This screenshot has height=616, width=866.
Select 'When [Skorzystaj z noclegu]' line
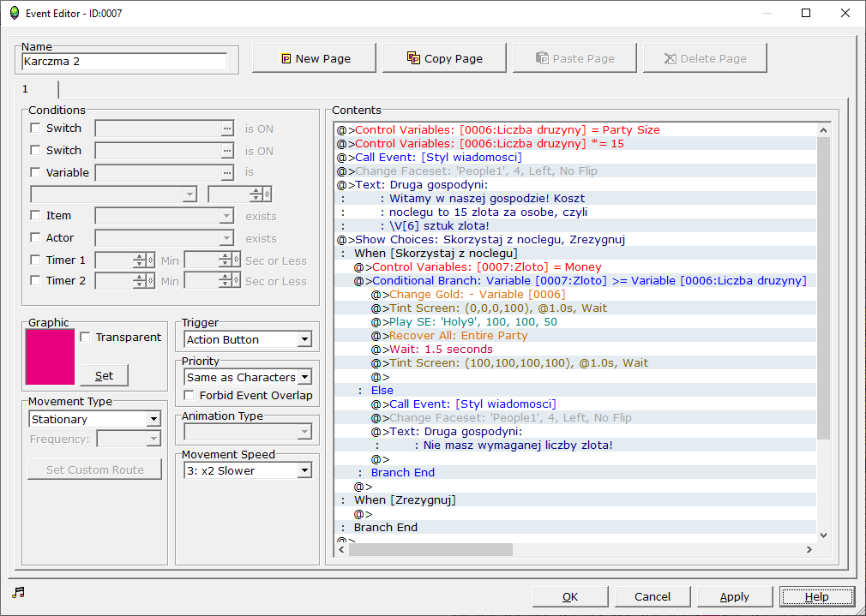[575, 254]
